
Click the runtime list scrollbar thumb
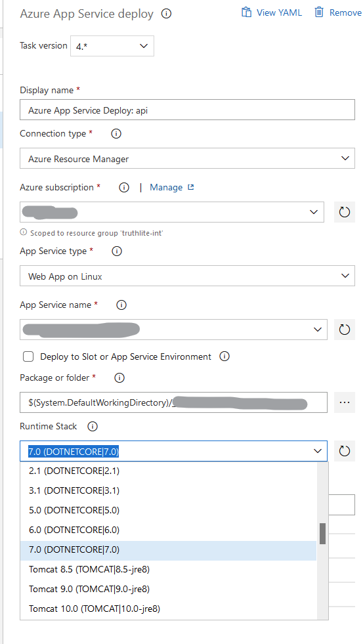(323, 534)
